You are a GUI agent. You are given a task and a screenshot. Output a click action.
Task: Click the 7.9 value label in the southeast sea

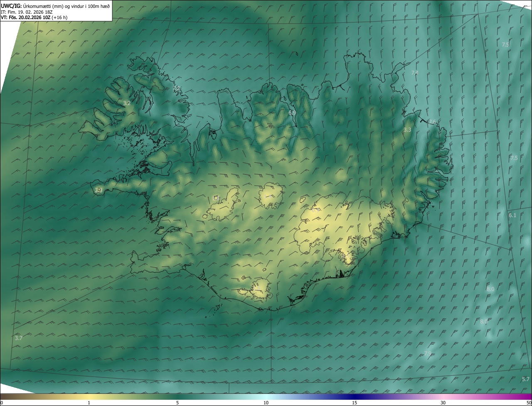coord(428,353)
